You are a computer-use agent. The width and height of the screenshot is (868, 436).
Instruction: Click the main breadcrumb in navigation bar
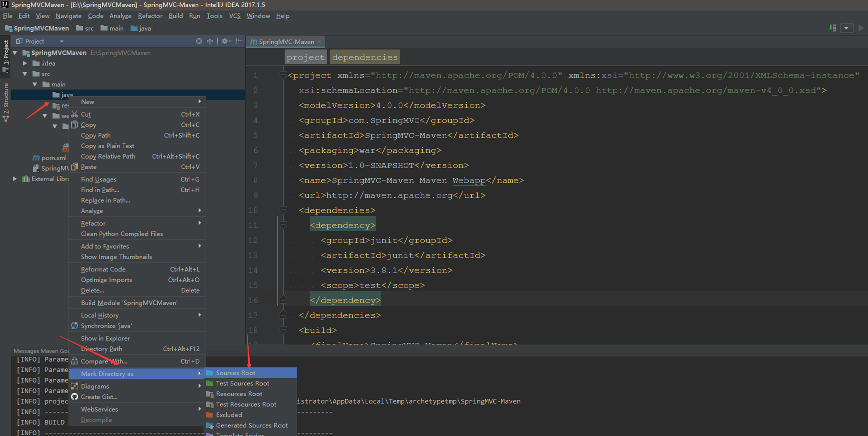tap(112, 28)
